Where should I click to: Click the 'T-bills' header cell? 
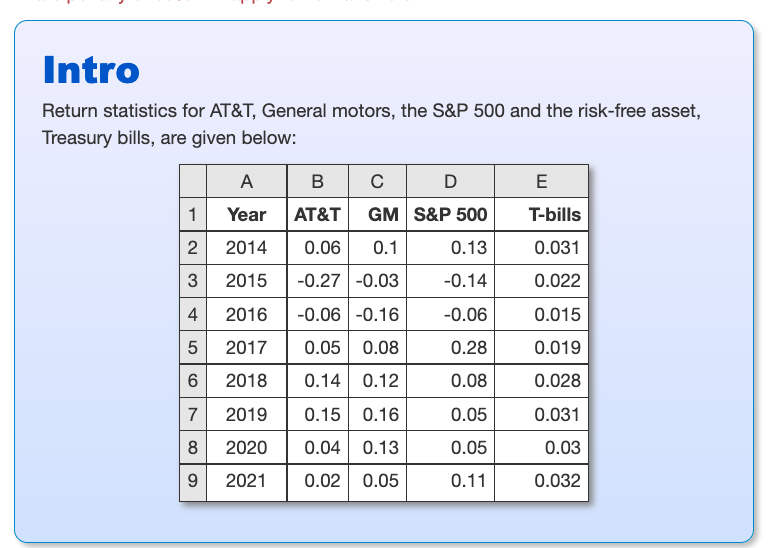click(541, 214)
